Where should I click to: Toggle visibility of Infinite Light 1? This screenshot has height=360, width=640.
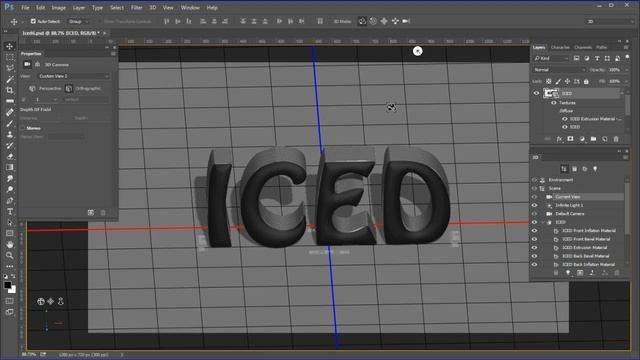[x=534, y=205]
